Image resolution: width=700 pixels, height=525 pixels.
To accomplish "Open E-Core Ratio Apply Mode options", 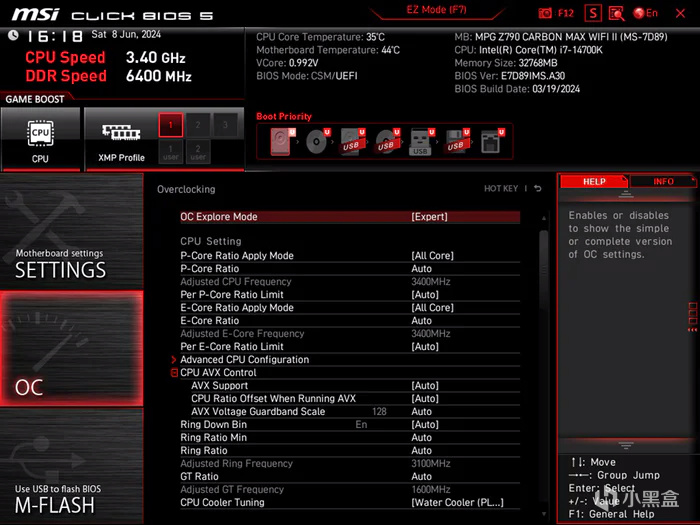I will pyautogui.click(x=350, y=308).
